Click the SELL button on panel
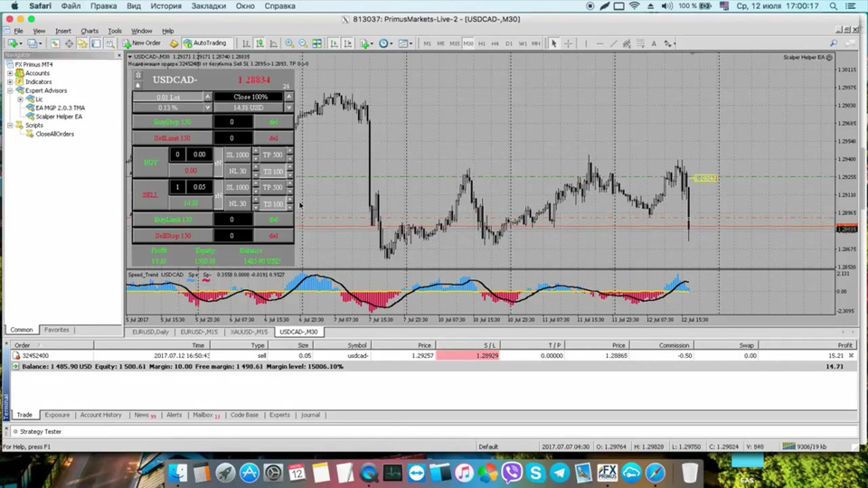The image size is (868, 488). click(x=151, y=195)
